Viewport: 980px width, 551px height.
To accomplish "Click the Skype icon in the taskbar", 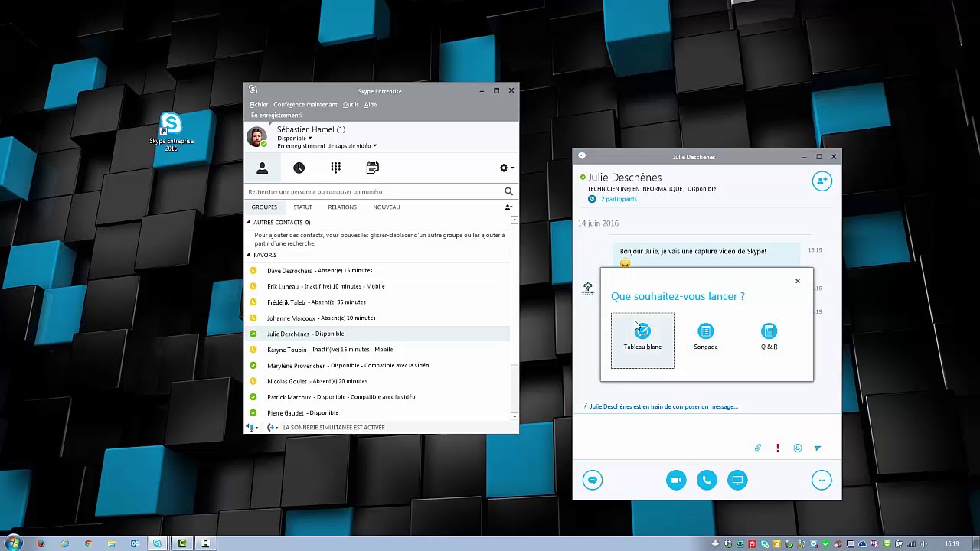I will pyautogui.click(x=158, y=543).
